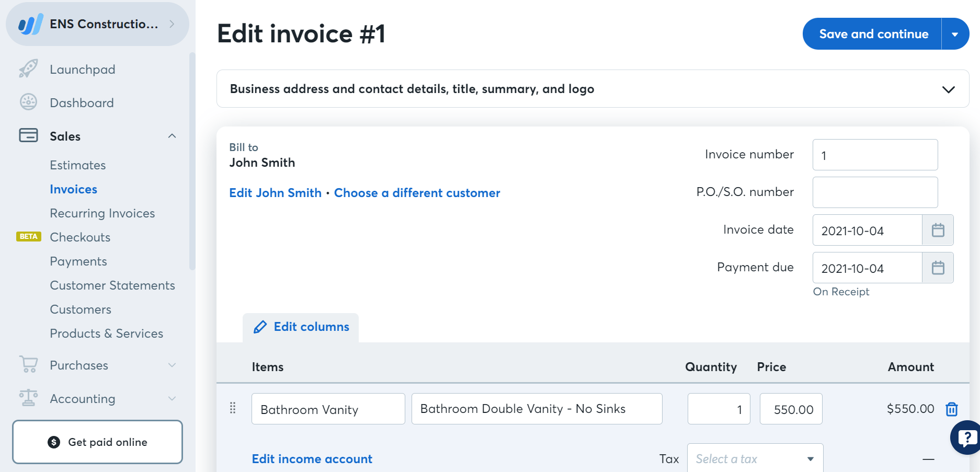Open the payment due calendar picker
980x472 pixels.
point(938,268)
